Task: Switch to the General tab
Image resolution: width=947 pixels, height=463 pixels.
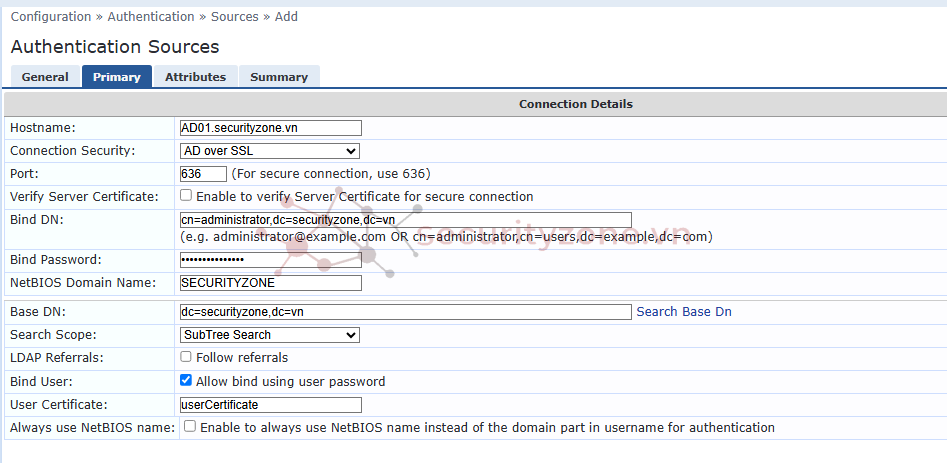Action: coord(45,77)
